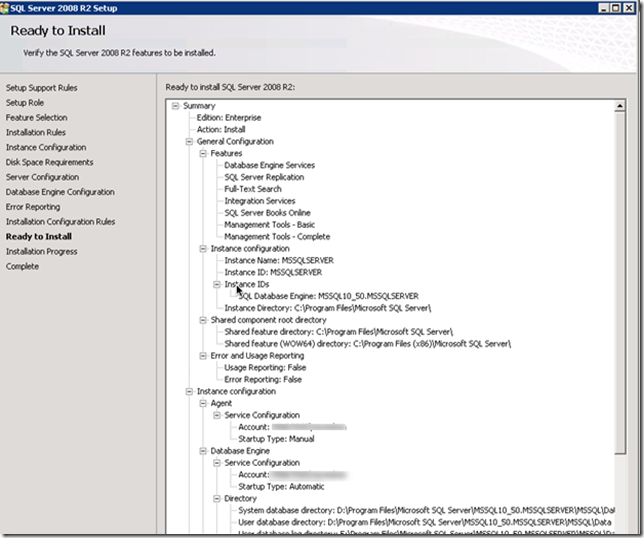Screen dimensions: 644x538
Task: Maximize the SQL Server 2008 R2 Setup window
Action: coord(616,8)
